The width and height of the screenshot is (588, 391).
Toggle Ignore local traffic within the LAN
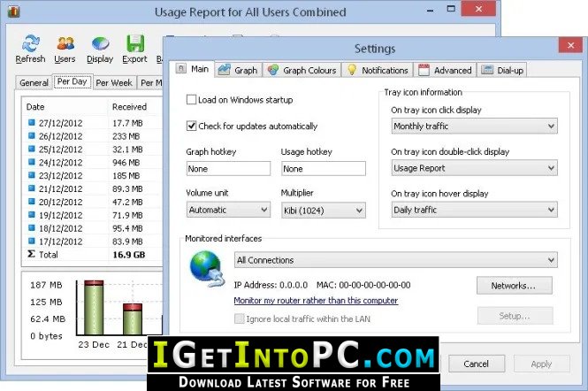tap(239, 319)
